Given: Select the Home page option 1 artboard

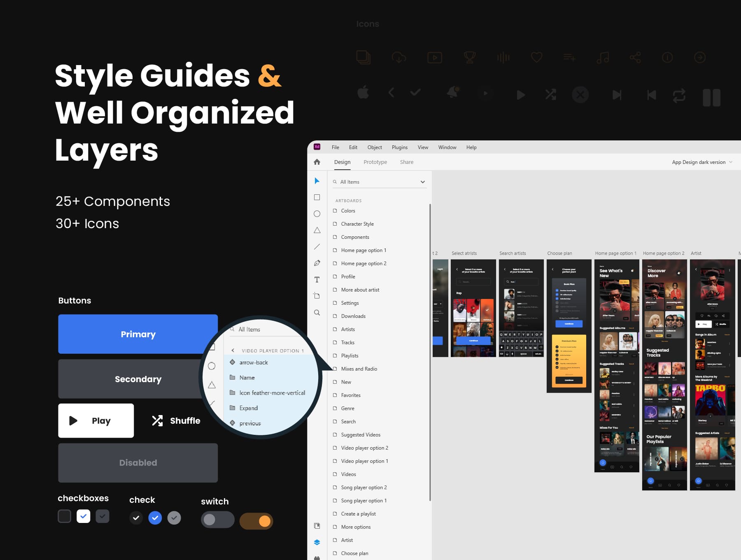Looking at the screenshot, I should pyautogui.click(x=363, y=250).
